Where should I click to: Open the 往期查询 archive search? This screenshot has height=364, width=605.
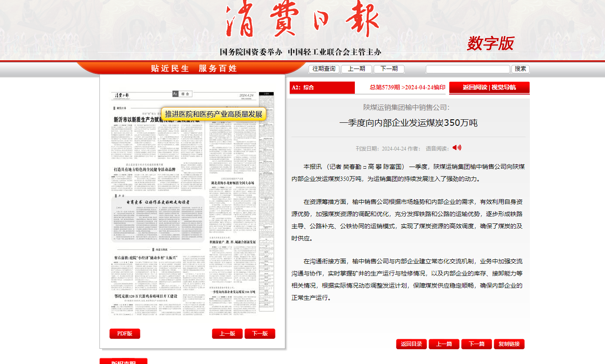tap(324, 69)
